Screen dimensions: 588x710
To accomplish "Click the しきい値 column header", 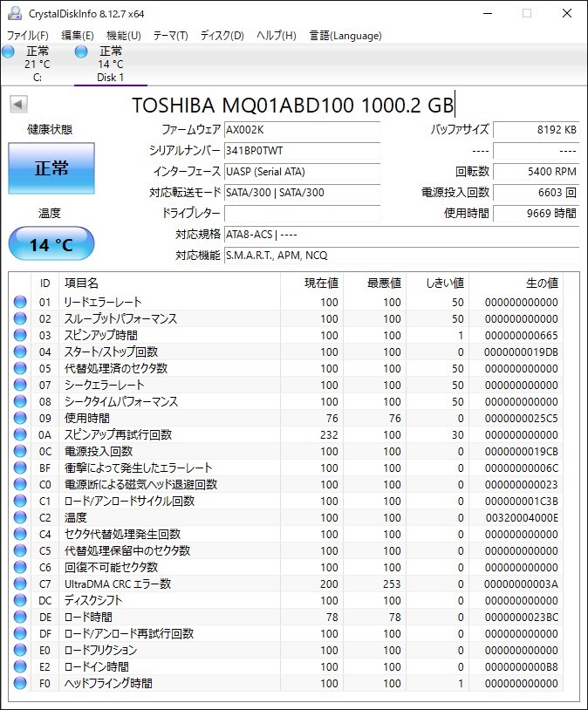I will [x=438, y=283].
